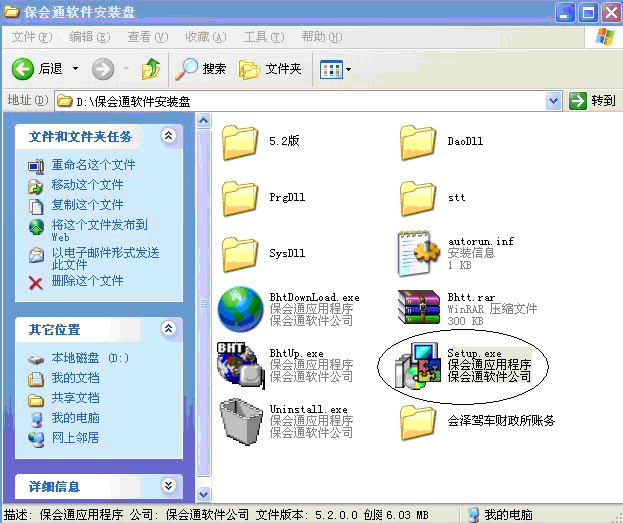Click the 复制这个文件 copy icon
The image size is (623, 523).
click(x=36, y=206)
